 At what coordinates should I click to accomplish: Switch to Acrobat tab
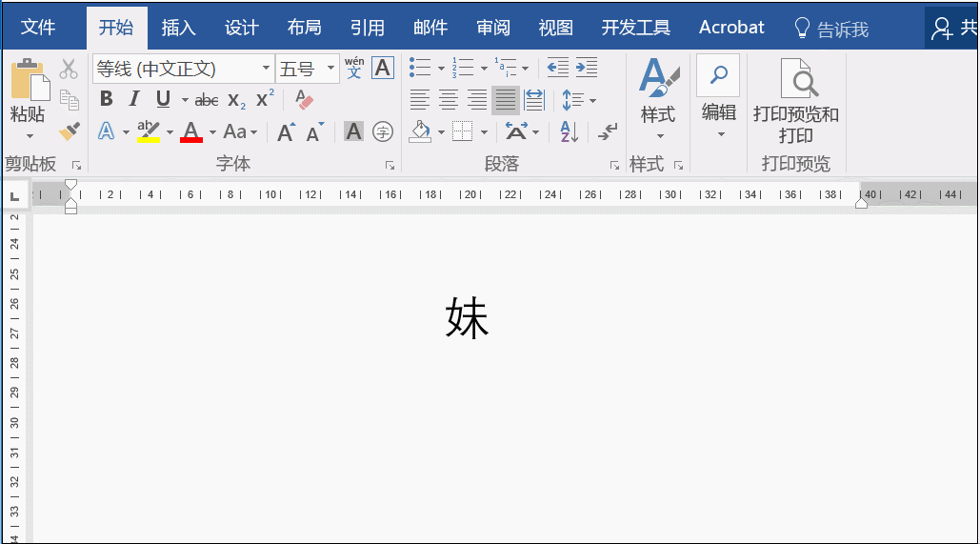[731, 28]
